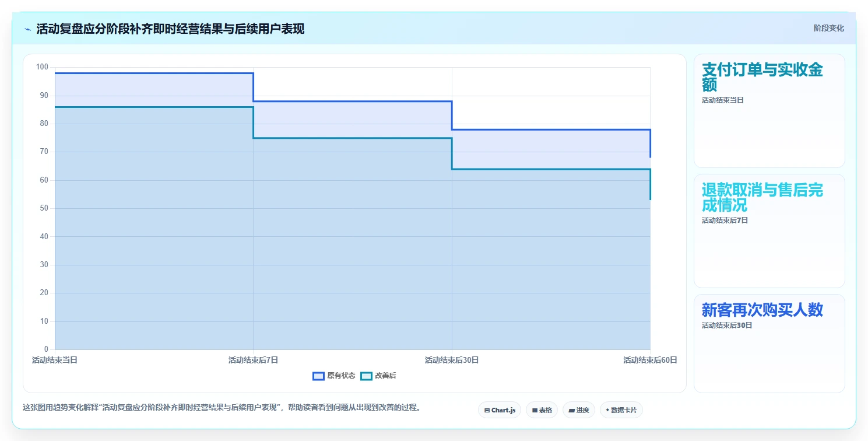Click the blue 原有状态 legend swatch
This screenshot has height=441, width=868.
click(318, 376)
